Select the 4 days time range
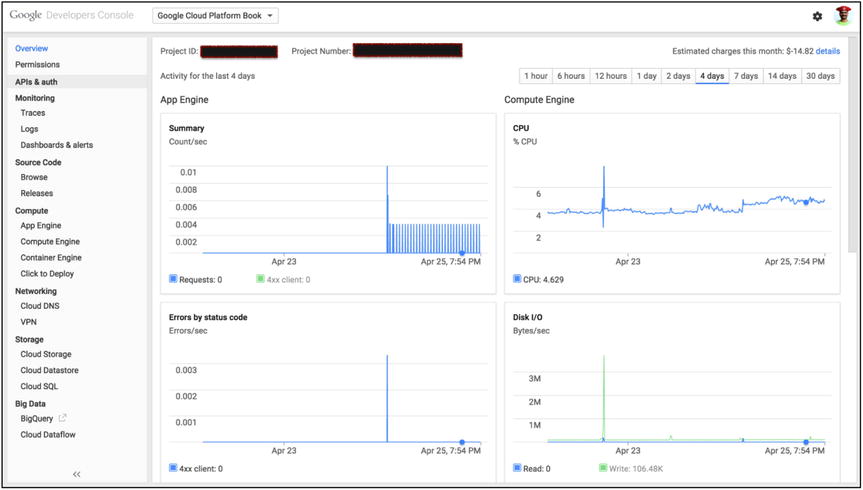863x490 pixels. pos(712,76)
